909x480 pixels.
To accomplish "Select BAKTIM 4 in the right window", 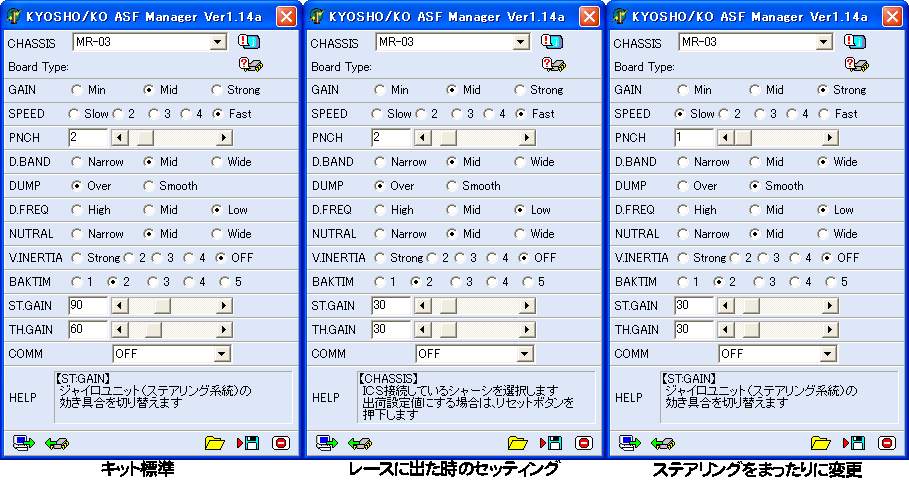I will (x=795, y=282).
